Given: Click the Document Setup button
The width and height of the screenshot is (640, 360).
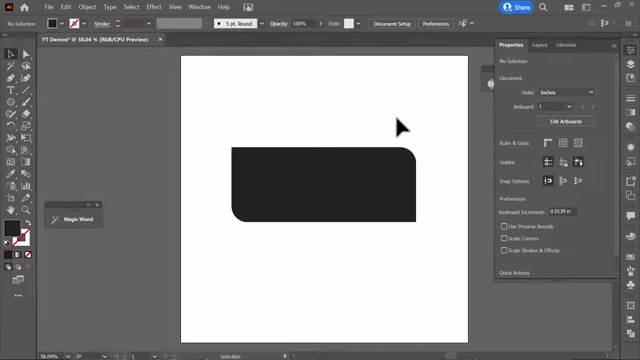Looking at the screenshot, I should coord(392,24).
